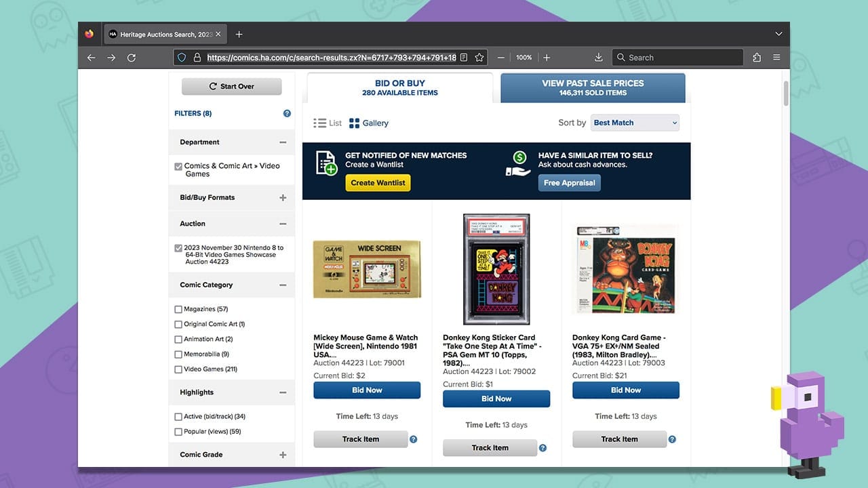Click the browser Search box

(x=677, y=58)
